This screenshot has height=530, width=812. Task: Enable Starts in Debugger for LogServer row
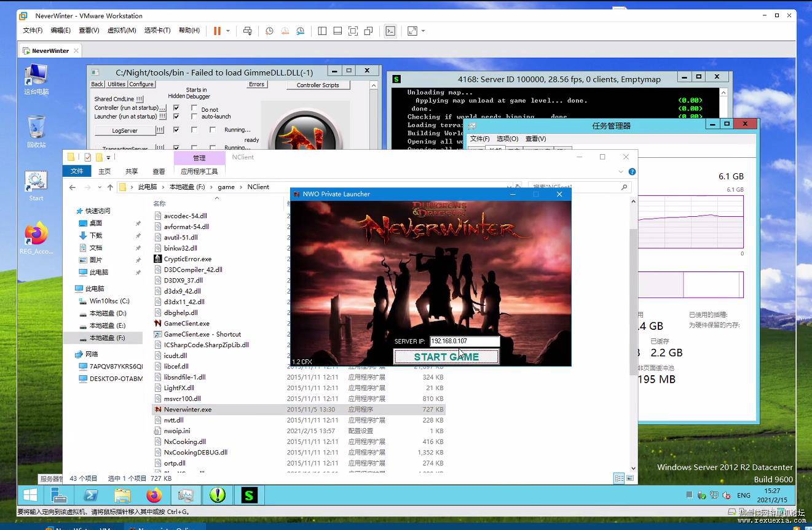coord(194,130)
